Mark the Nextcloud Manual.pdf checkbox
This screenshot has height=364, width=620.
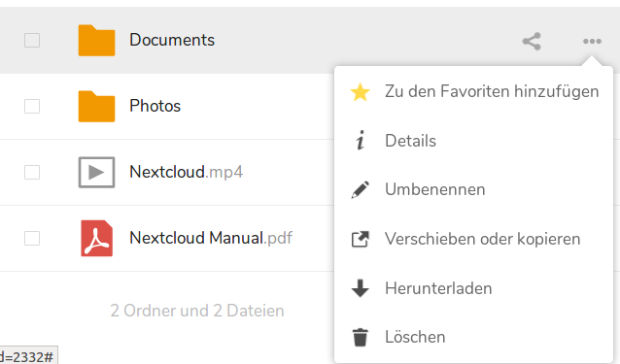[32, 238]
